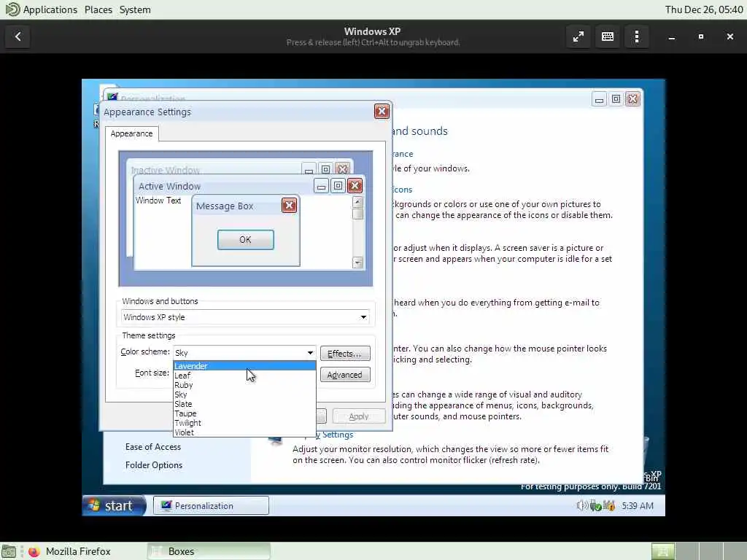Click OK in the preview Message Box
This screenshot has width=747, height=560.
(x=245, y=239)
